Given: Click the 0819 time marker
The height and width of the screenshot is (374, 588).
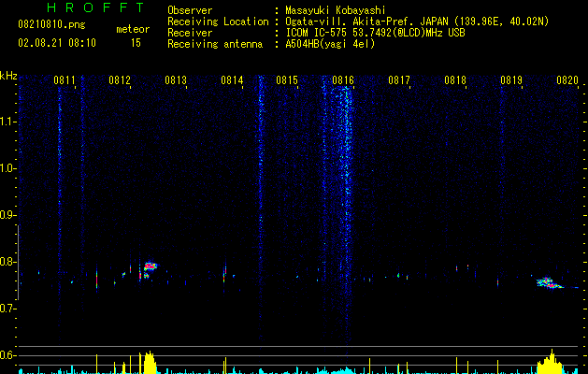Looking at the screenshot, I should [511, 80].
